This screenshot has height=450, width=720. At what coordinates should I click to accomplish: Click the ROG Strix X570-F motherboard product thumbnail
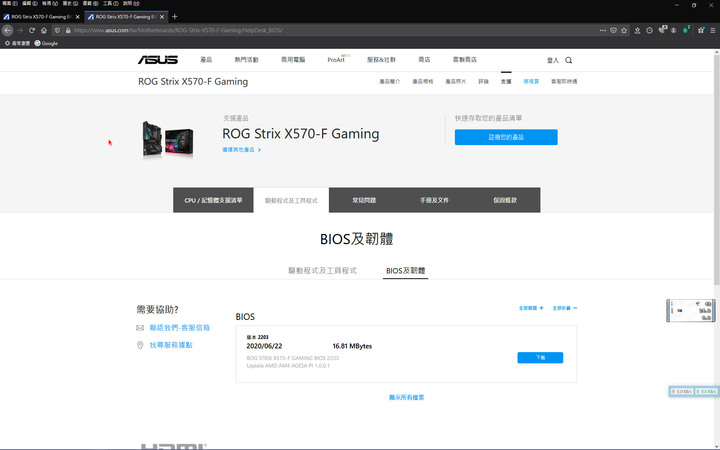[x=168, y=139]
